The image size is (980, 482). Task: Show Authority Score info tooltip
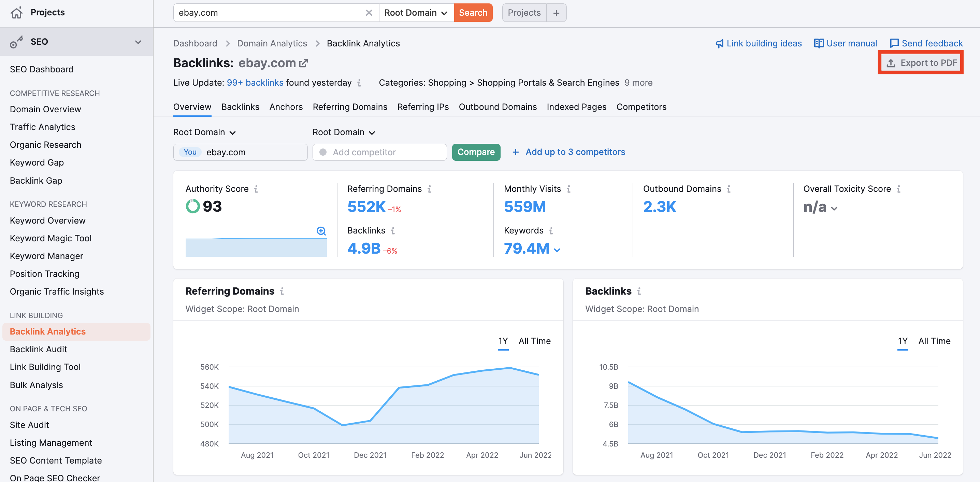(x=256, y=189)
